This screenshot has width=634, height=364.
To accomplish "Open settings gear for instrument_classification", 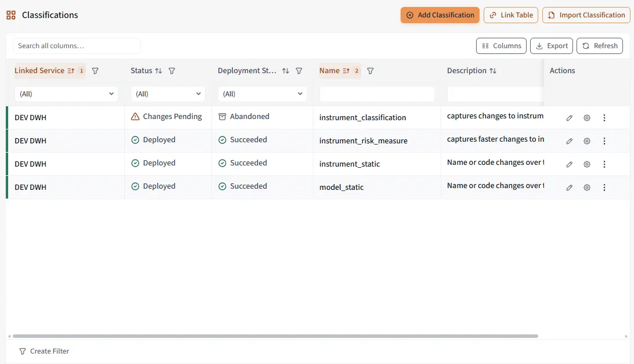I will [587, 118].
